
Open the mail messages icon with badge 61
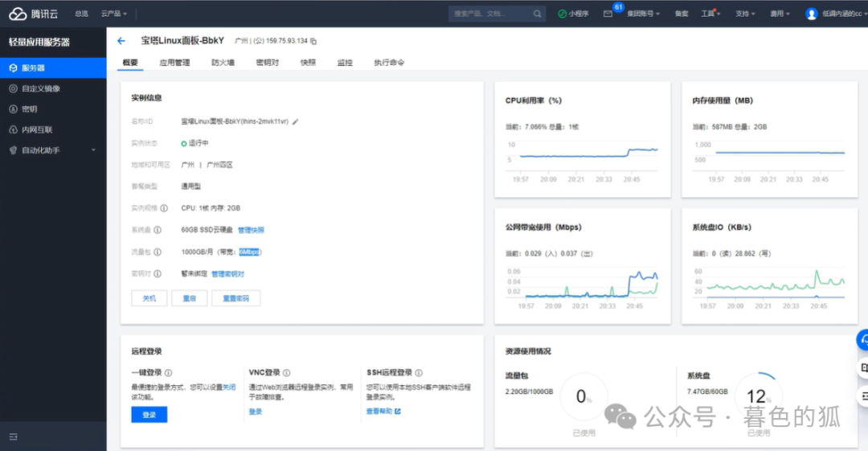click(x=608, y=14)
